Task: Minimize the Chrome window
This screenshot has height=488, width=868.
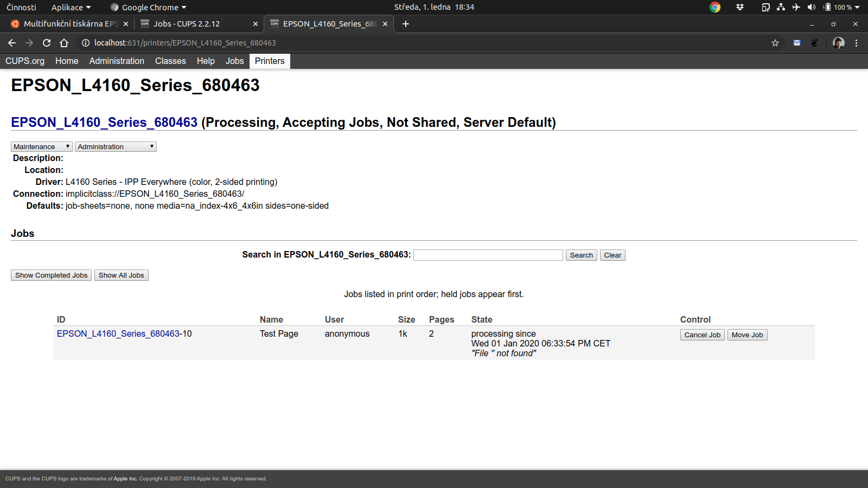Action: tap(812, 24)
